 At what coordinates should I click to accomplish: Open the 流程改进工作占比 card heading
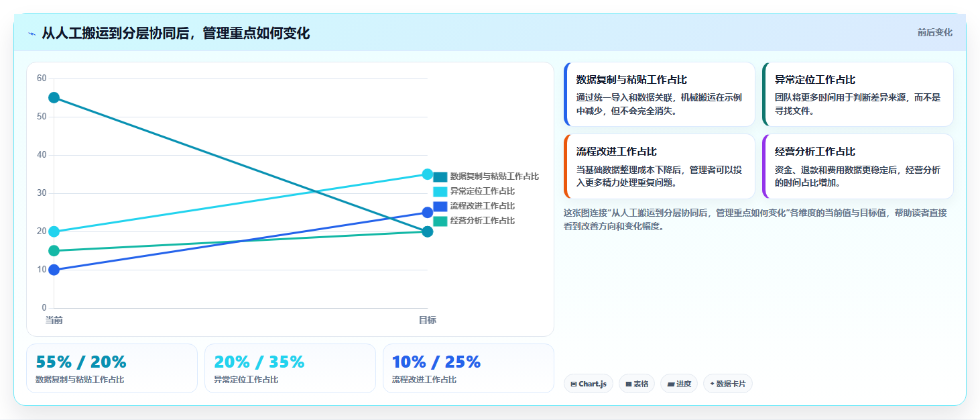tap(617, 152)
